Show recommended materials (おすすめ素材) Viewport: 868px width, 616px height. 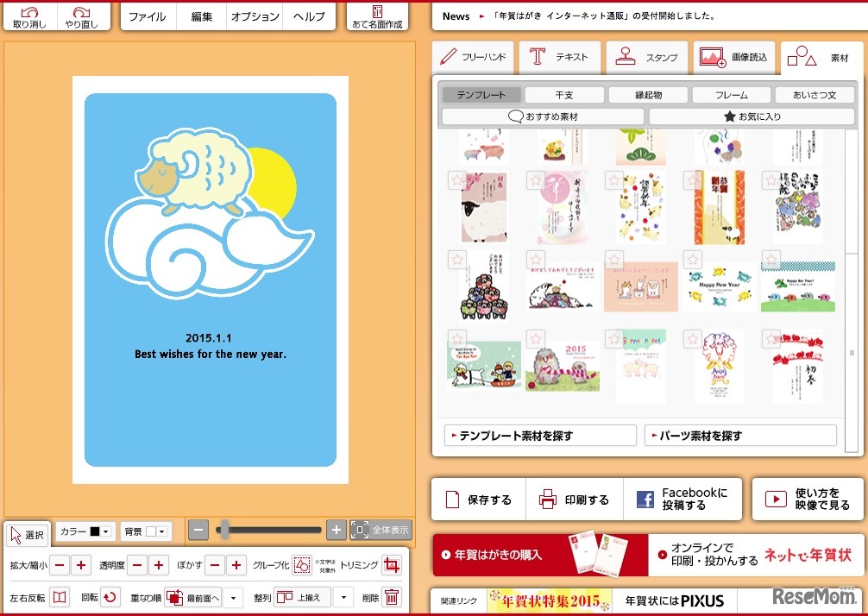(543, 116)
